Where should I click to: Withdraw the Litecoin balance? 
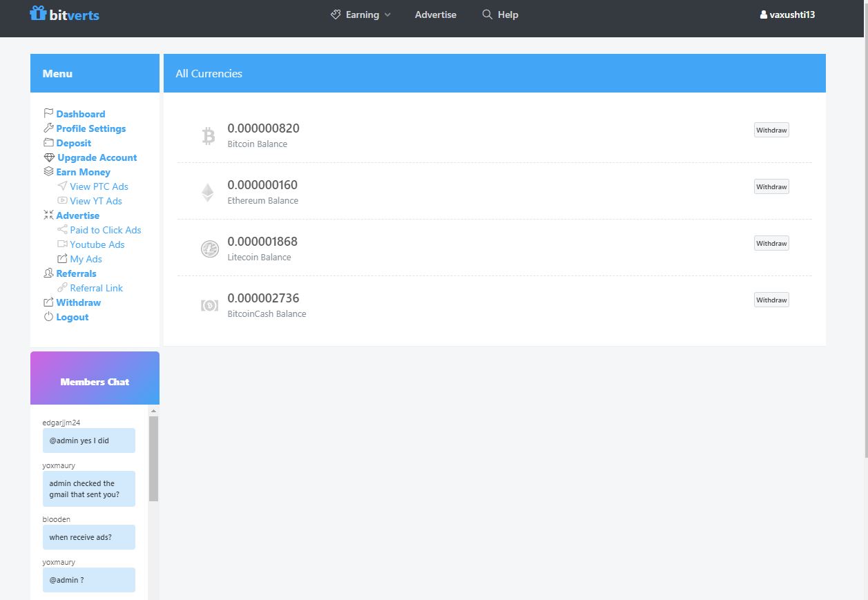(x=771, y=243)
